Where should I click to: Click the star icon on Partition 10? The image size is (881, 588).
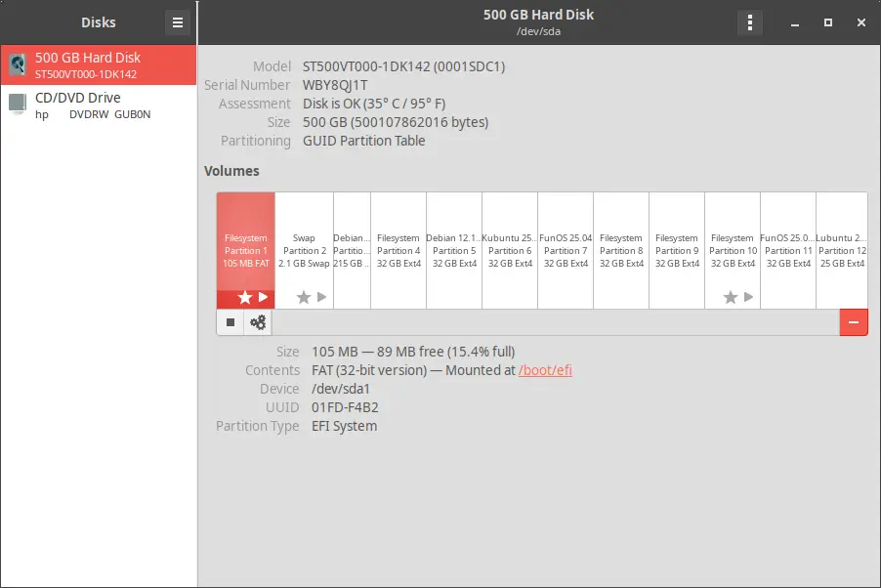[731, 297]
